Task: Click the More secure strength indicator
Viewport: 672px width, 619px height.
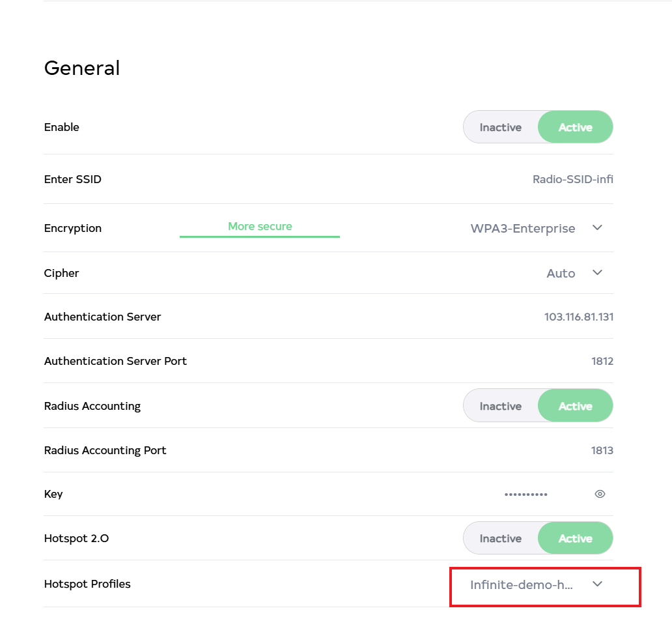Action: click(260, 227)
